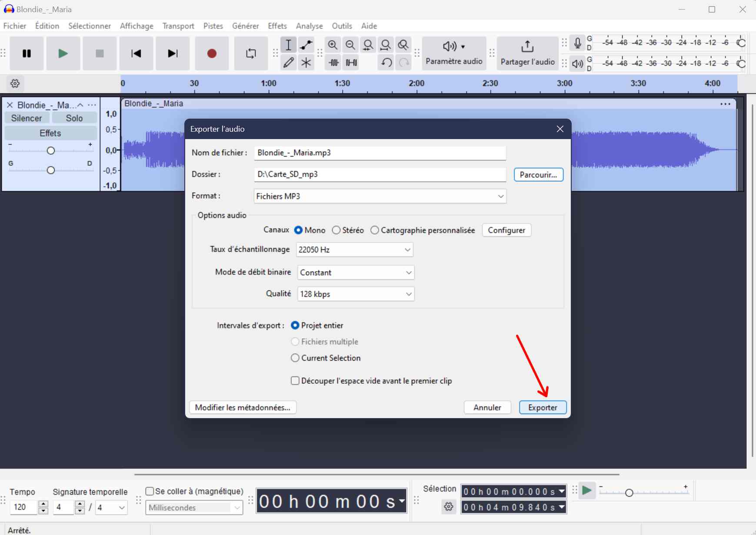
Task: Click the Redo arrow icon
Action: [404, 63]
